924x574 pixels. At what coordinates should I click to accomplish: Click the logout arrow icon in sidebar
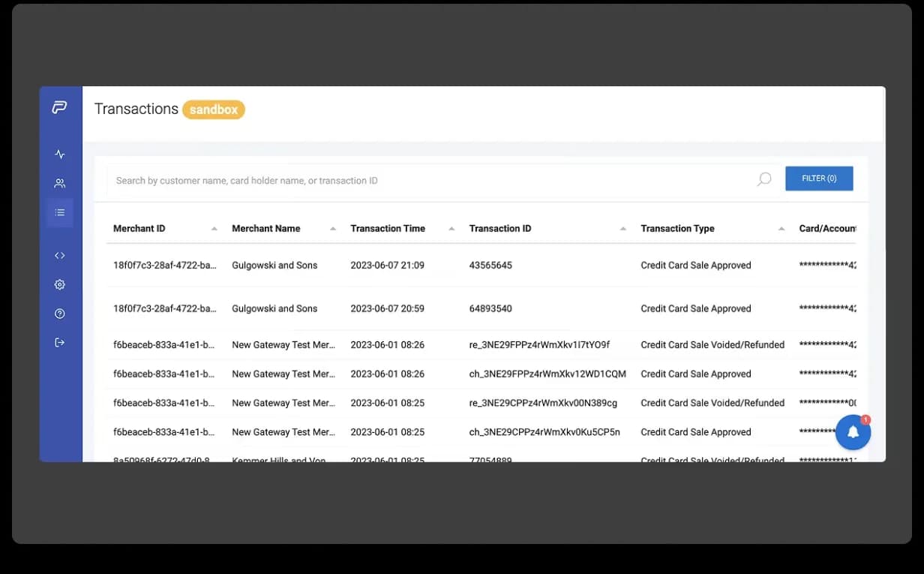click(60, 342)
